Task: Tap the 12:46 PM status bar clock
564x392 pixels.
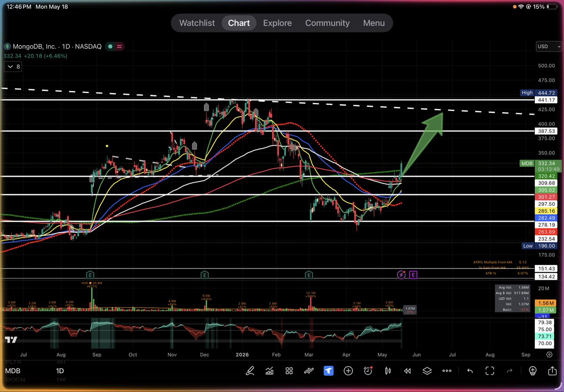Action: tap(19, 7)
